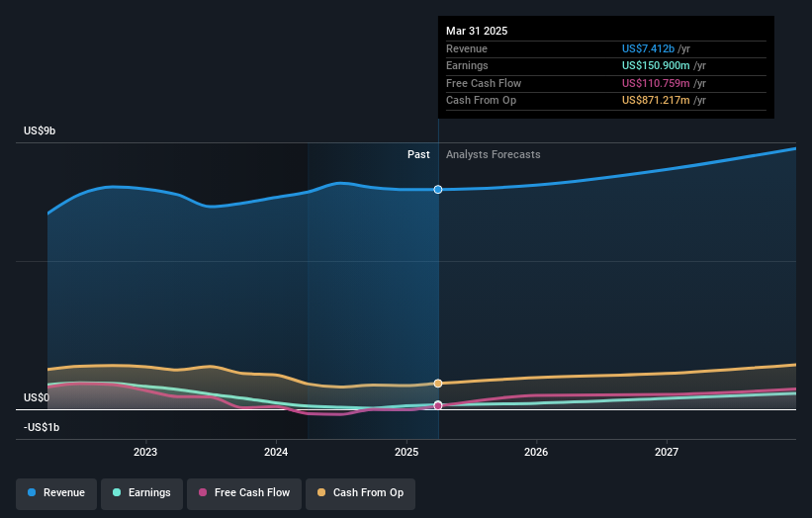812x518 pixels.
Task: Click the Analysts Forecasts label
Action: tap(493, 154)
